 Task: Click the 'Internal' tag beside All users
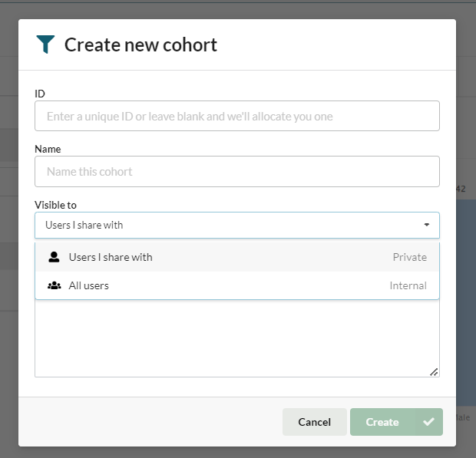(x=408, y=285)
